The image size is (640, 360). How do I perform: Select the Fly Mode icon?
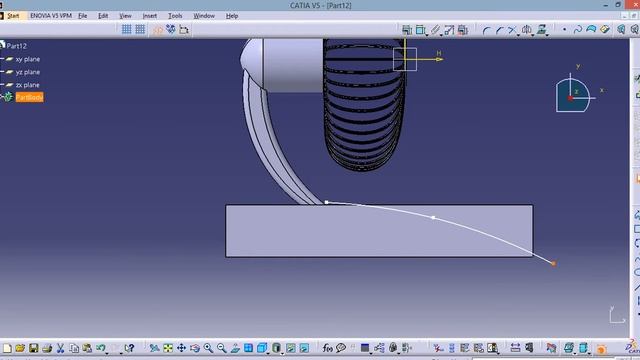point(154,348)
